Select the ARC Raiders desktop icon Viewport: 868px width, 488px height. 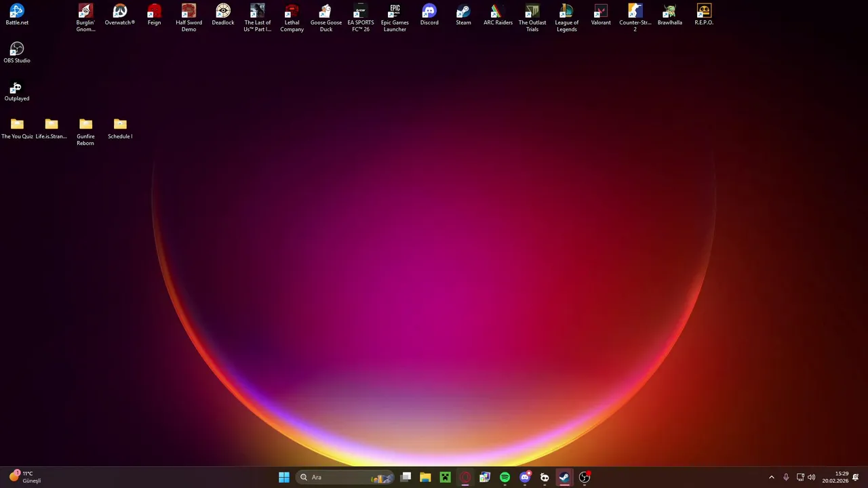498,15
